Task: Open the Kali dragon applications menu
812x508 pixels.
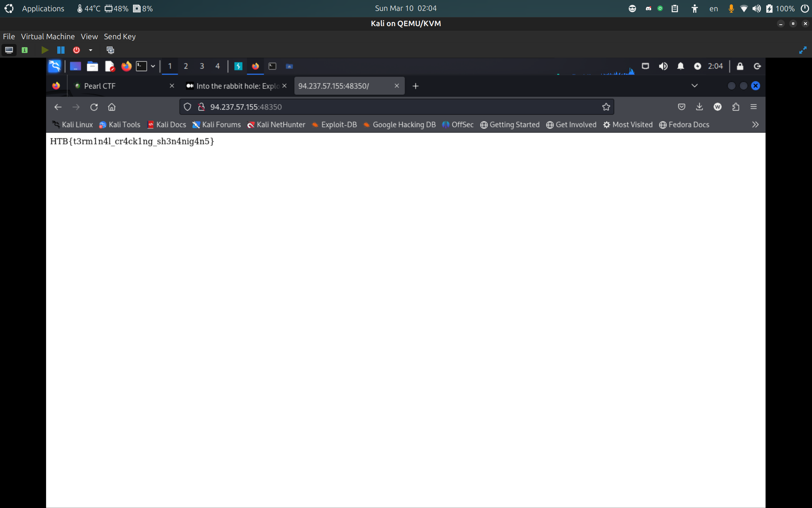Action: click(x=54, y=66)
